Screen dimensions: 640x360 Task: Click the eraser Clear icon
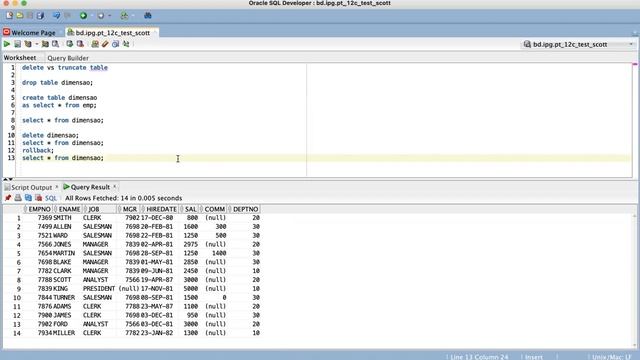105,44
